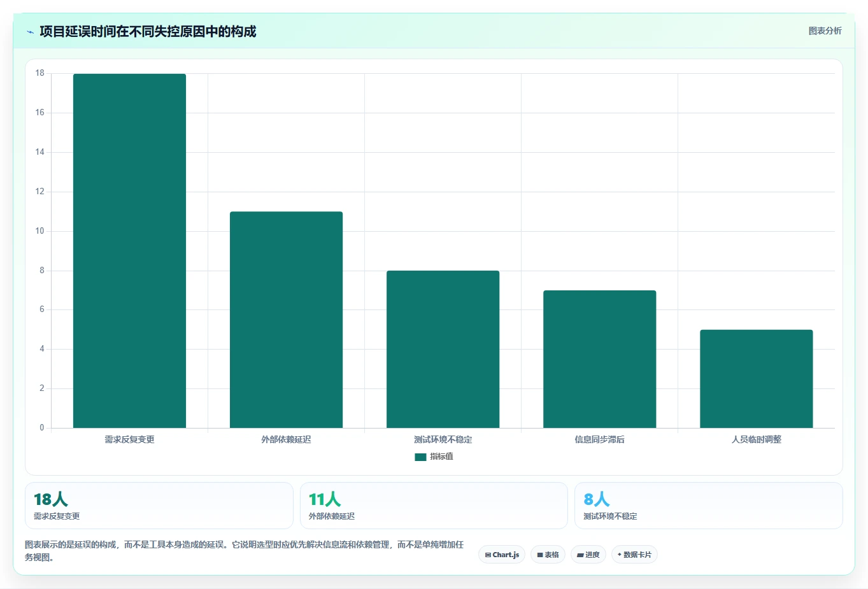Click the 图表分析 label in the header

click(825, 31)
